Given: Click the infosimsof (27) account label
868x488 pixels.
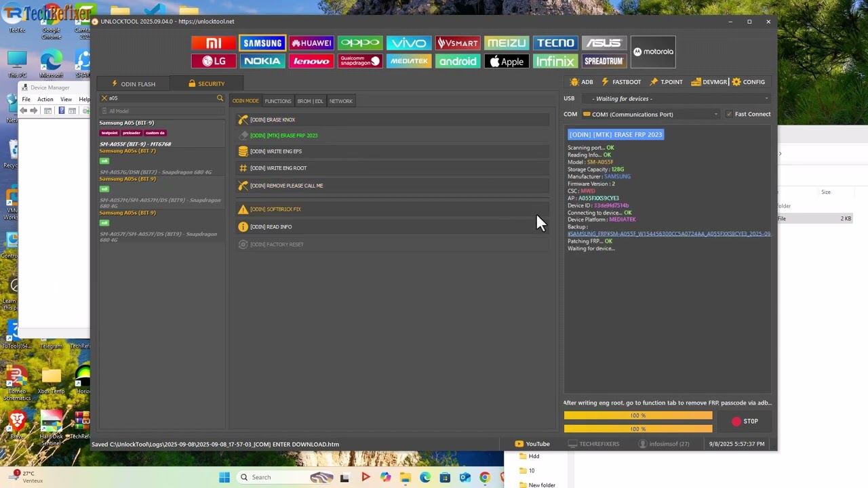Looking at the screenshot, I should point(664,444).
